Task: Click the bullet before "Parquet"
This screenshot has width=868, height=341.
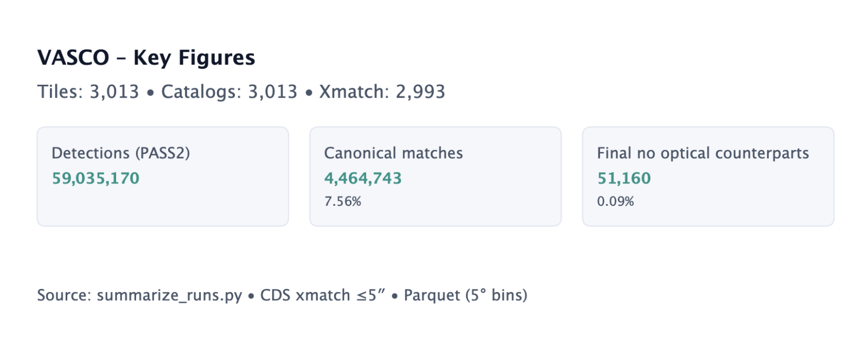Action: 394,296
